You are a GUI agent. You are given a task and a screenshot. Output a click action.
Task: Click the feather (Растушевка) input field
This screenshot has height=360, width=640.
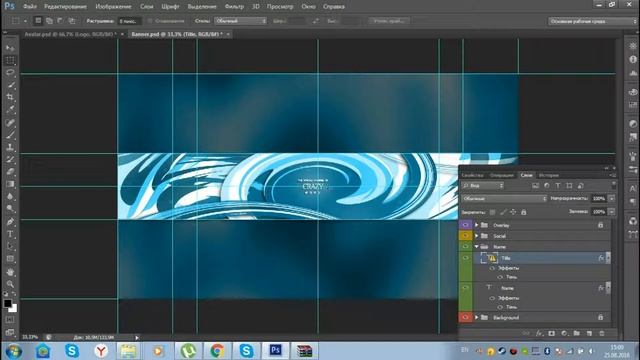129,21
